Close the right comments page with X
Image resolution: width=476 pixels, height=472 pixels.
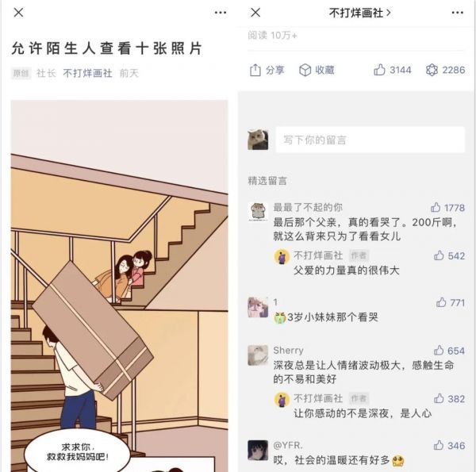click(x=255, y=13)
